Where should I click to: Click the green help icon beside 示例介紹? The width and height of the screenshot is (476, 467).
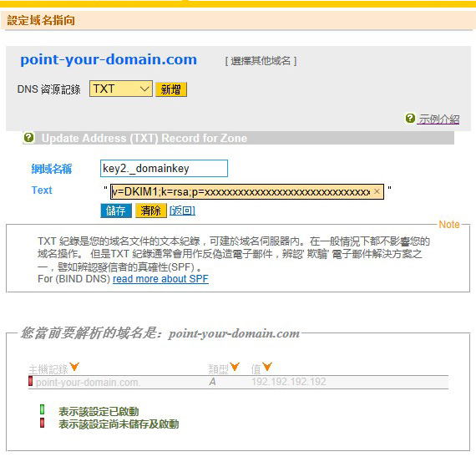click(x=410, y=118)
